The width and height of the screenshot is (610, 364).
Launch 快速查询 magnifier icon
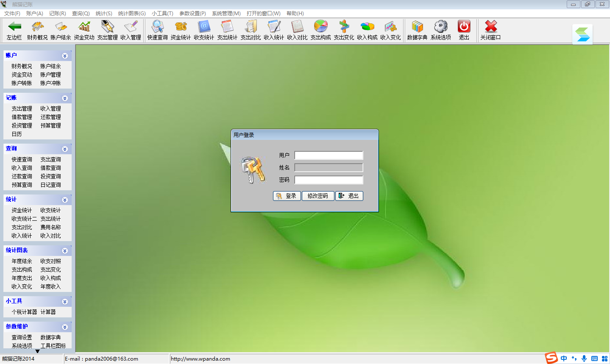157,27
